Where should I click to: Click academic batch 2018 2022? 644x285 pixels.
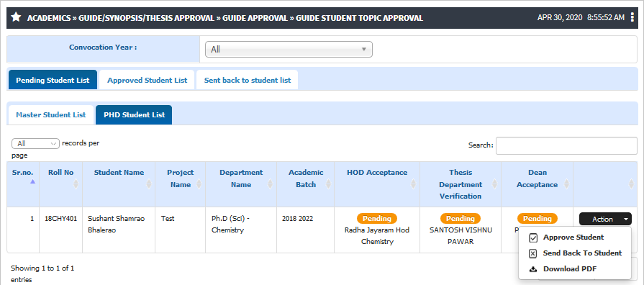tap(297, 219)
